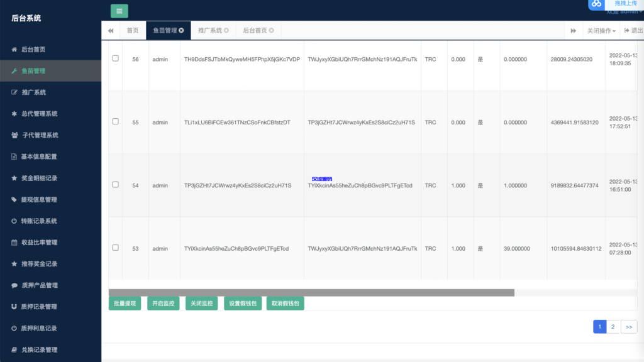
Task: Click the home icon beside 后台首页
Action: pos(14,50)
